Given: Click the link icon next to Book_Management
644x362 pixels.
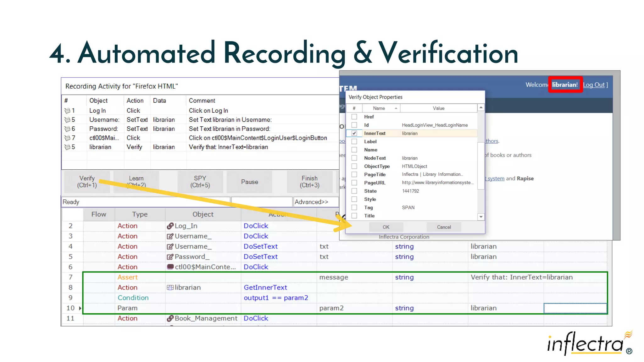Looking at the screenshot, I should pos(170,318).
